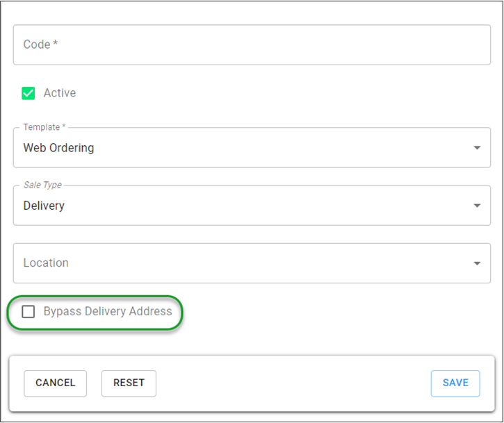Click the Web Ordering value text
The image size is (504, 423).
pyautogui.click(x=58, y=148)
